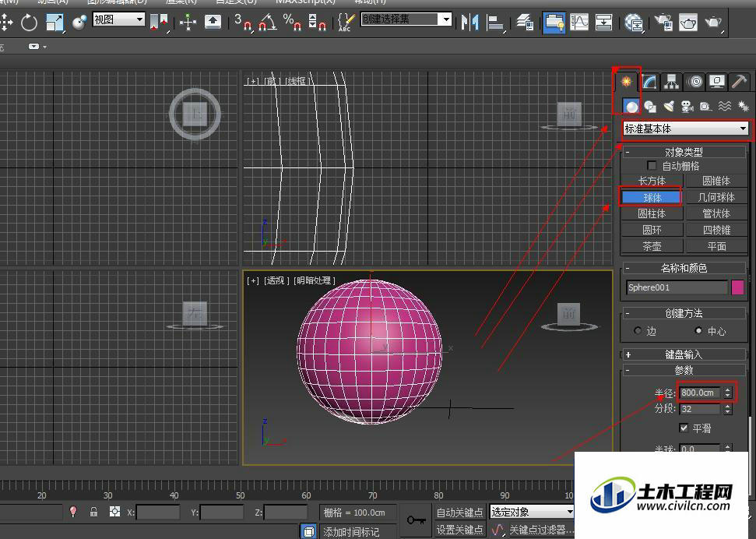
Task: Activate the Select and Scale tool
Action: pos(55,22)
